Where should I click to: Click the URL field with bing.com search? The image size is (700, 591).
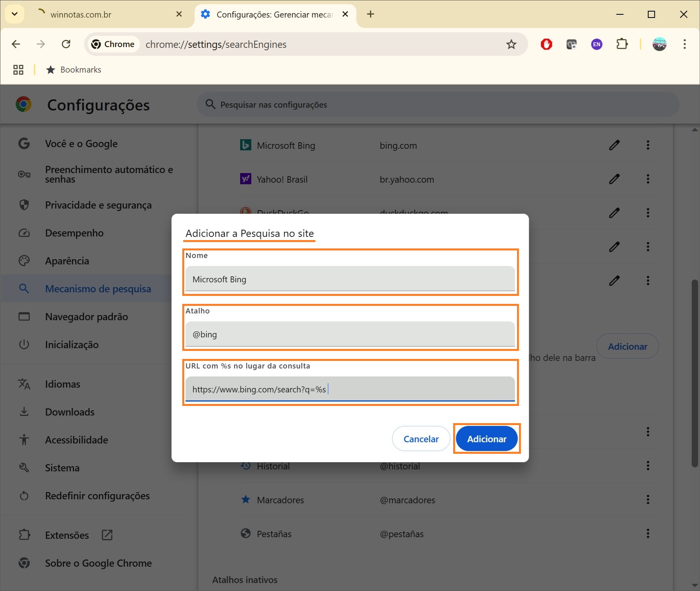[350, 389]
